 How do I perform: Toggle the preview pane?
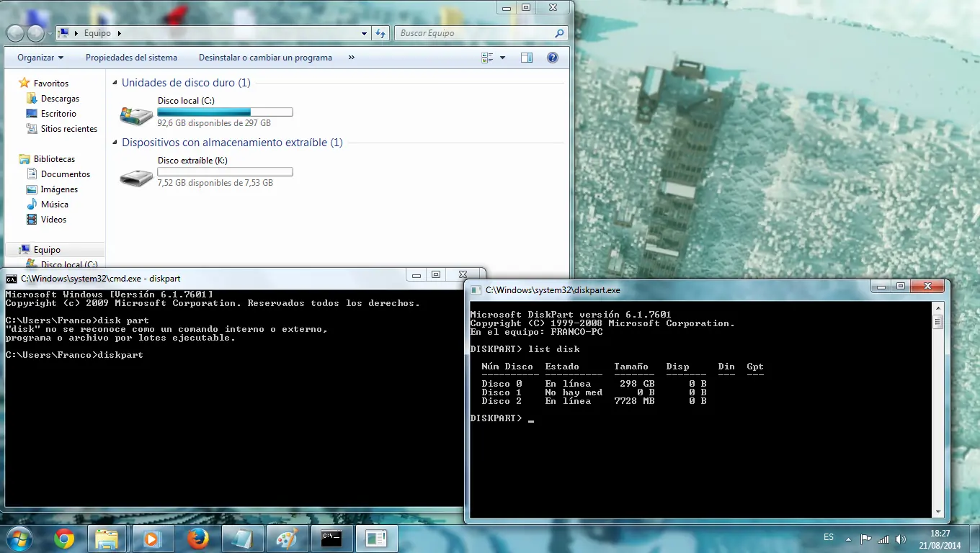(x=527, y=58)
